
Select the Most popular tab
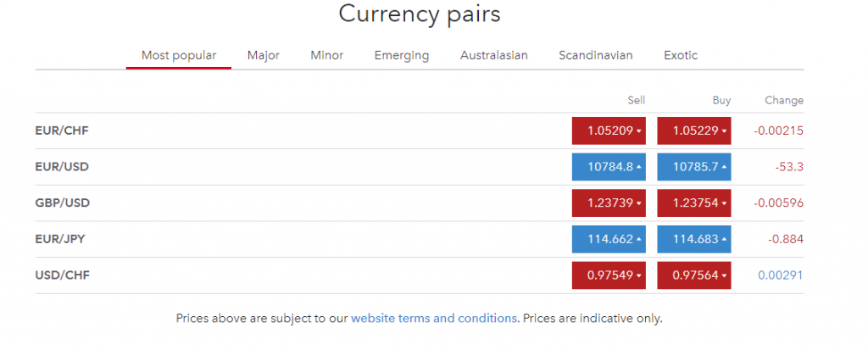pos(179,56)
